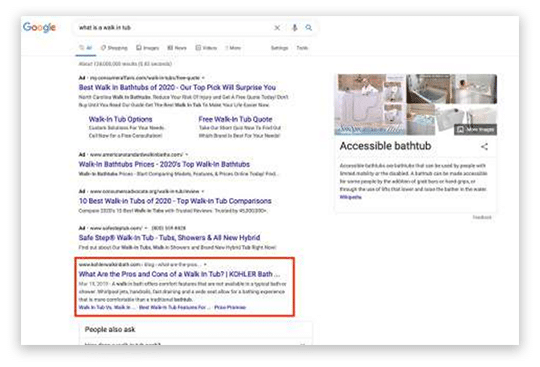Click the Google logo

coord(39,27)
